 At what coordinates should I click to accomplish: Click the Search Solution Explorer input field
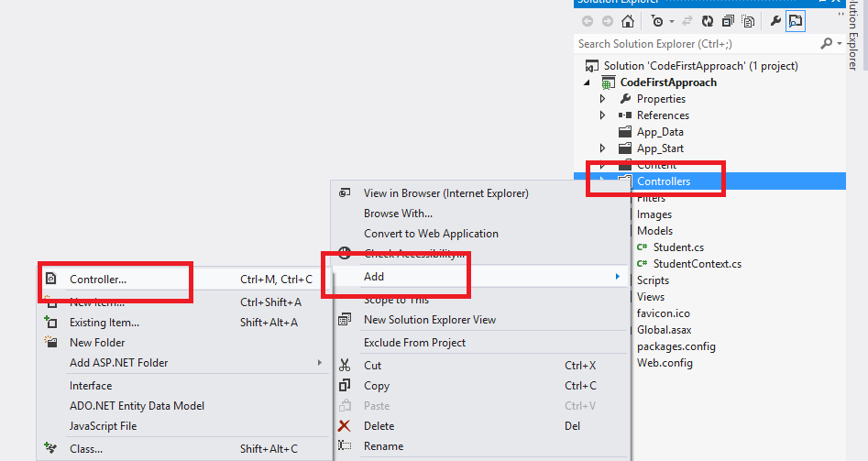697,44
